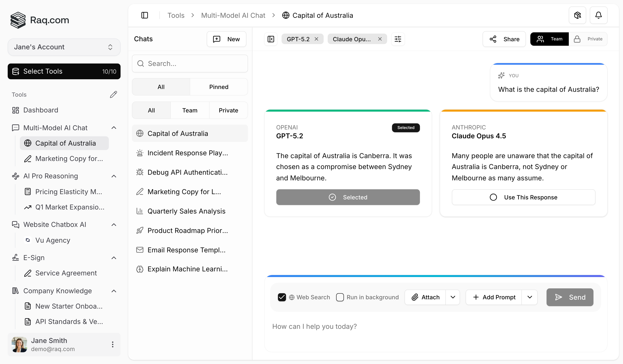Switch to the Pinned chats tab
Viewport: 623px width, 364px height.
click(x=218, y=87)
